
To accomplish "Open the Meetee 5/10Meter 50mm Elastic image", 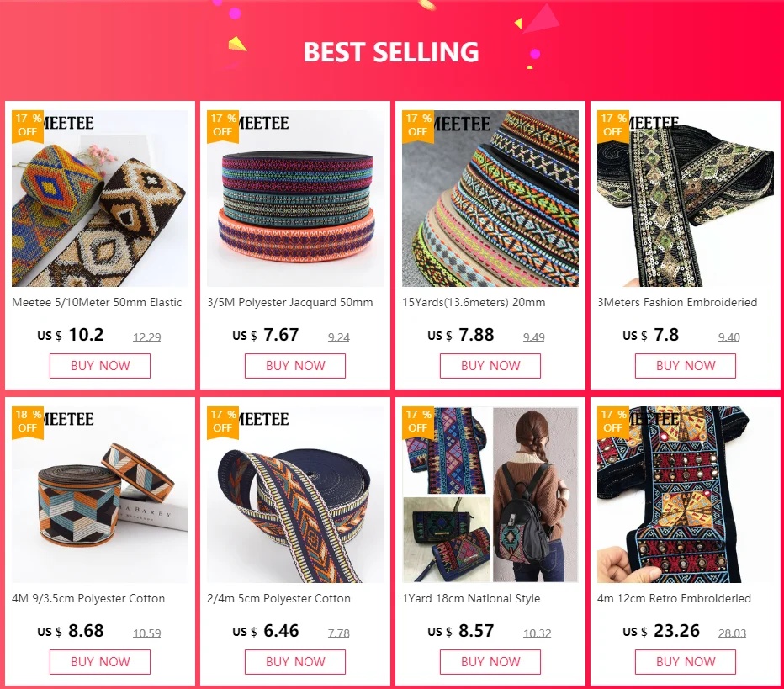I will coord(100,198).
